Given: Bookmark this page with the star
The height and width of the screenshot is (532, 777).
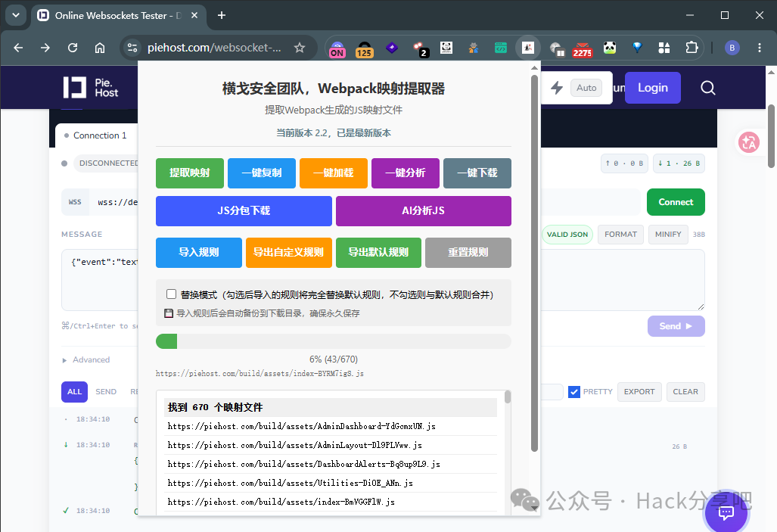Looking at the screenshot, I should coord(300,48).
